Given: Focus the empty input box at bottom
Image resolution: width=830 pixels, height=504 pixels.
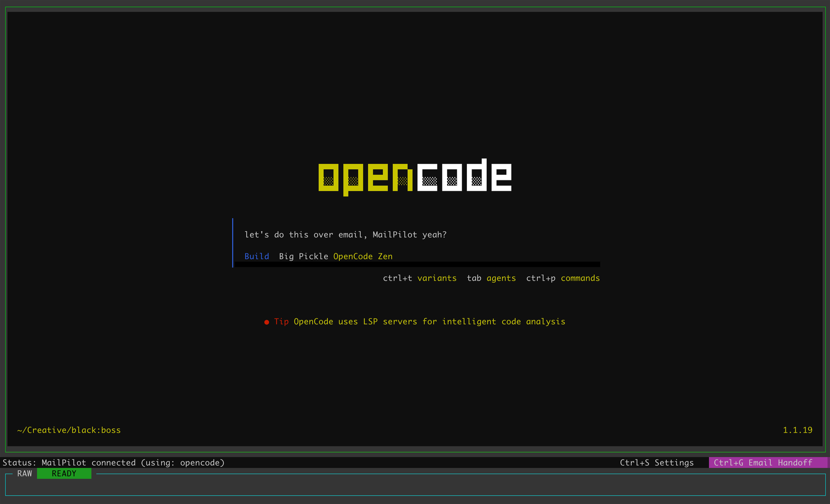Looking at the screenshot, I should click(x=415, y=486).
